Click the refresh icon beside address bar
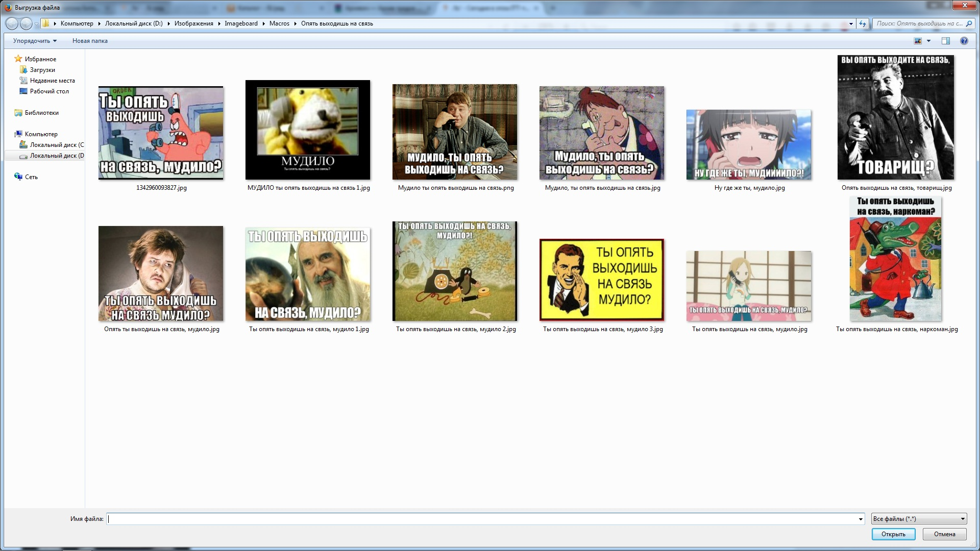 coord(863,23)
